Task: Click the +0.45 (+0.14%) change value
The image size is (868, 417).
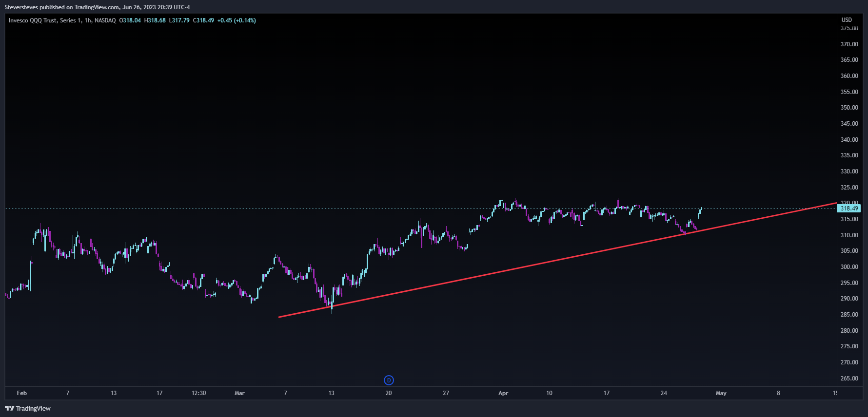Action: click(237, 20)
